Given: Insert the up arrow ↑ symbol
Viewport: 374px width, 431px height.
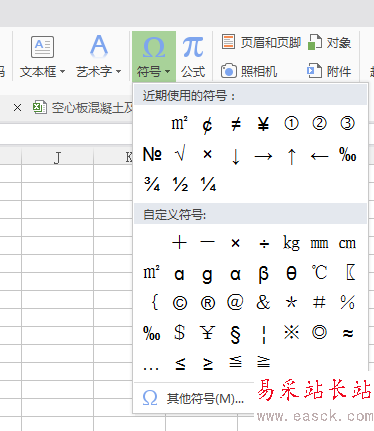Looking at the screenshot, I should [x=291, y=156].
